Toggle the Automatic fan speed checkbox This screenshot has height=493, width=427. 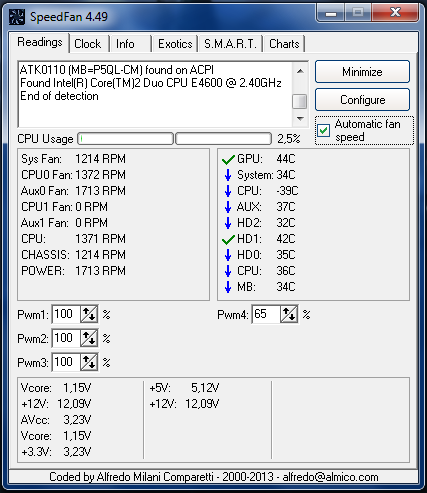323,130
